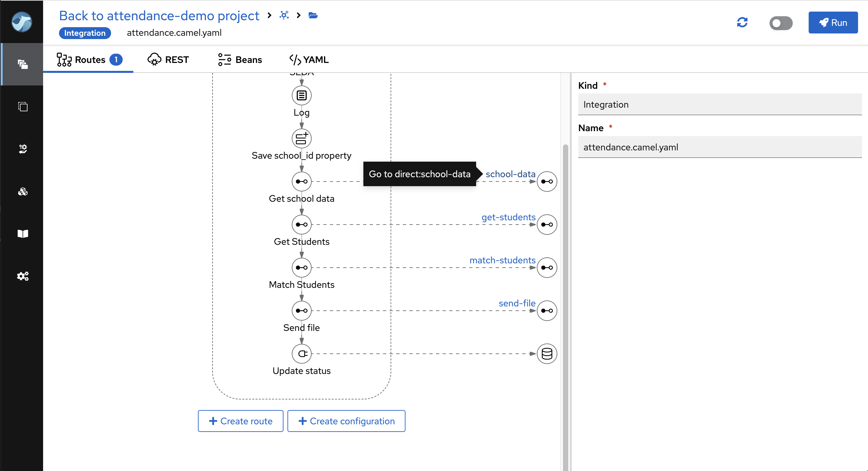Click the Log step node icon
This screenshot has height=471, width=868.
[x=301, y=95]
